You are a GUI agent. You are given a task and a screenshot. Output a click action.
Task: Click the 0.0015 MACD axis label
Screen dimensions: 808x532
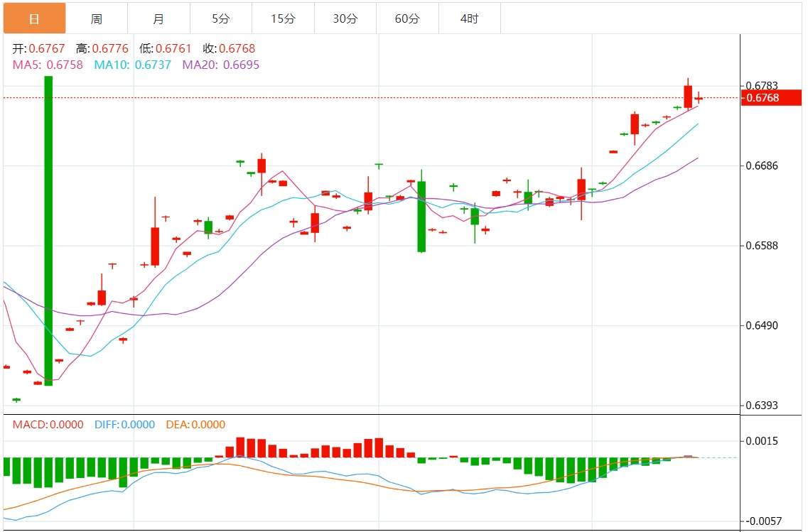pyautogui.click(x=762, y=441)
